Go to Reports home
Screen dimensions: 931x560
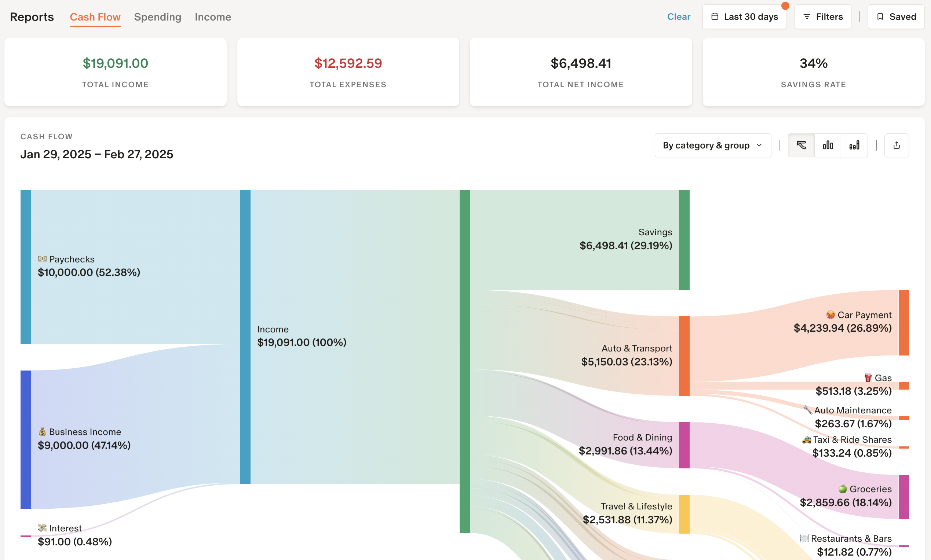(x=32, y=17)
